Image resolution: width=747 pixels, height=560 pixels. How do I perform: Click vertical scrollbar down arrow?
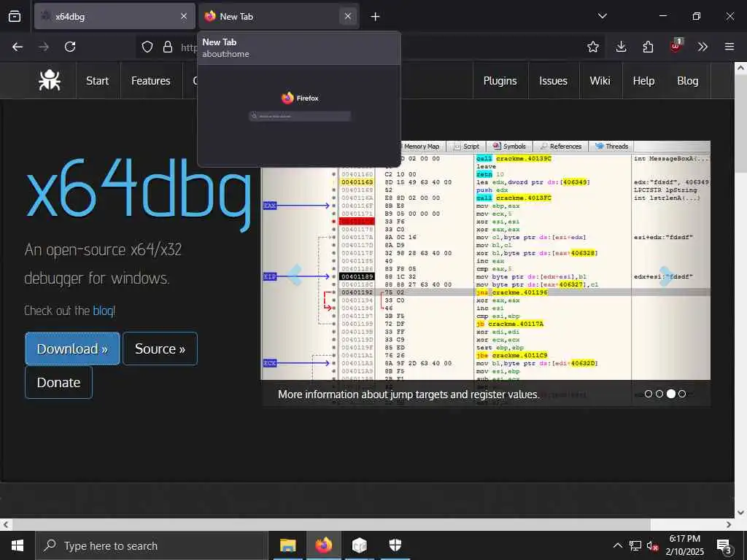click(740, 513)
